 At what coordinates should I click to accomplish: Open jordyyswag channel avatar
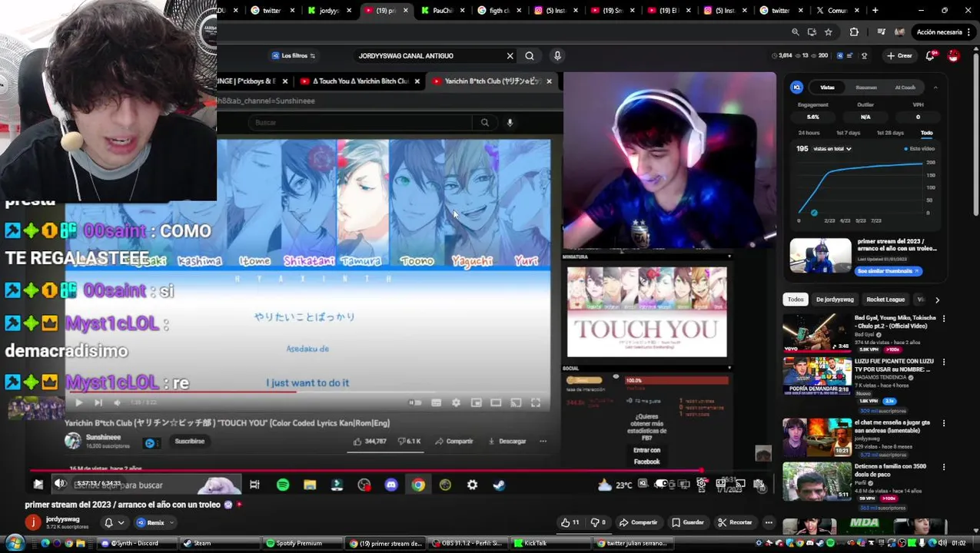pos(32,522)
